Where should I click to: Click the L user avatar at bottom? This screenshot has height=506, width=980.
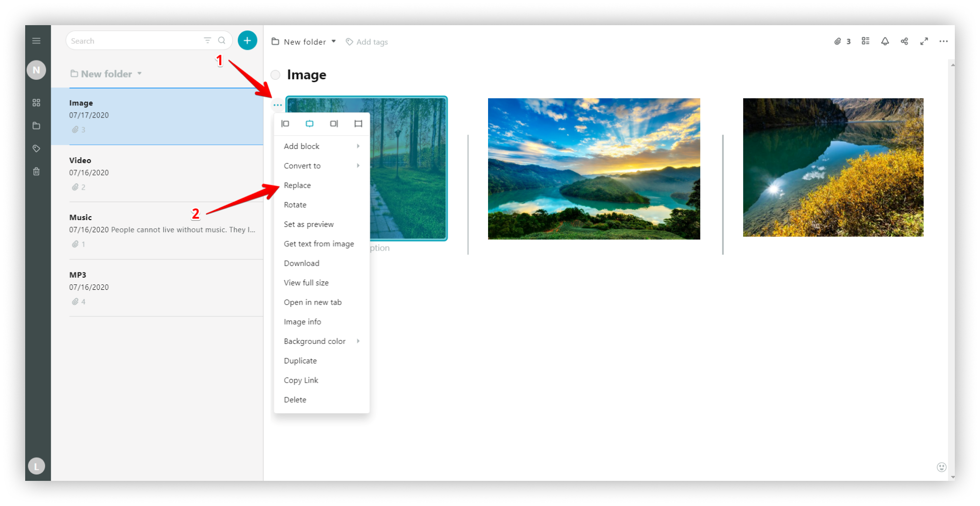click(36, 466)
